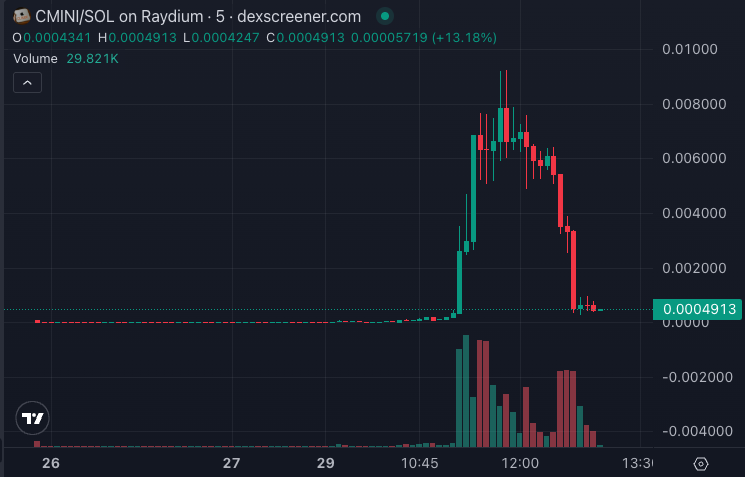Viewport: 745px width, 477px height.
Task: Click the 26 date label on time axis
Action: 51,463
